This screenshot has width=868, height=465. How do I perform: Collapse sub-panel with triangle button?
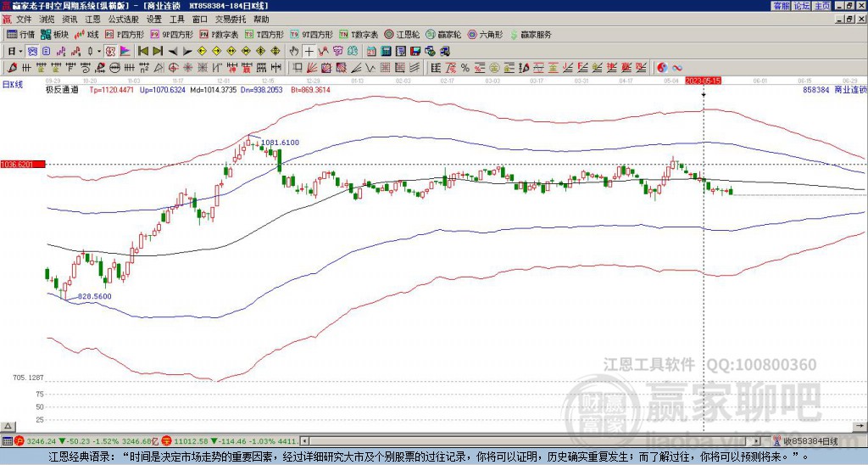tap(8, 426)
